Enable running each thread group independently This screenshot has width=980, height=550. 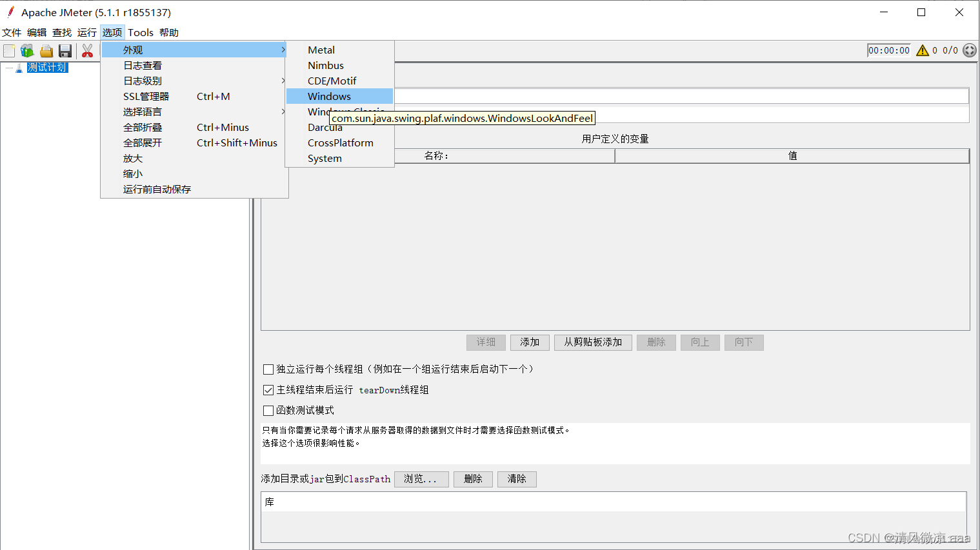coord(268,369)
